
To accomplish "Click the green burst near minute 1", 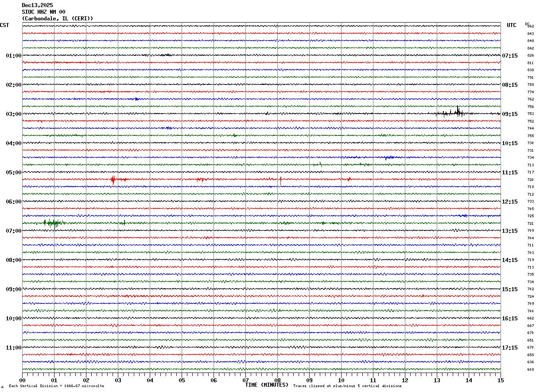I will [x=52, y=223].
